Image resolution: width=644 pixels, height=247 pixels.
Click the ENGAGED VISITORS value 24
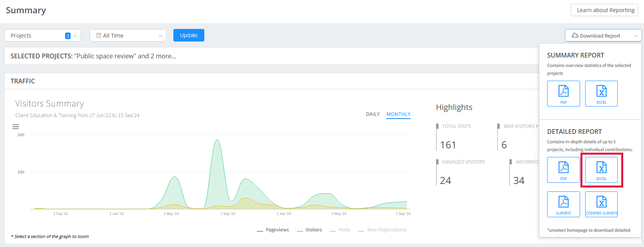click(446, 180)
